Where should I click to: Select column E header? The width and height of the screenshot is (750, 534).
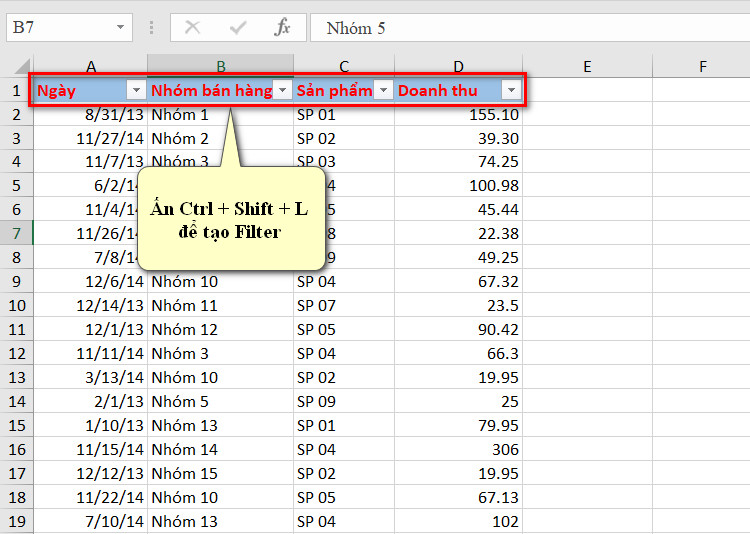click(x=587, y=66)
